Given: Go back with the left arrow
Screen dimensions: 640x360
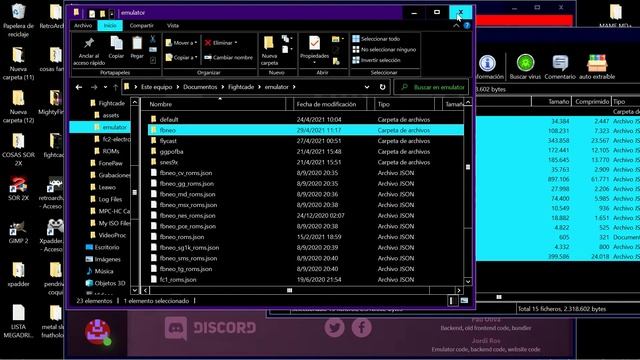Looking at the screenshot, I should coord(79,87).
